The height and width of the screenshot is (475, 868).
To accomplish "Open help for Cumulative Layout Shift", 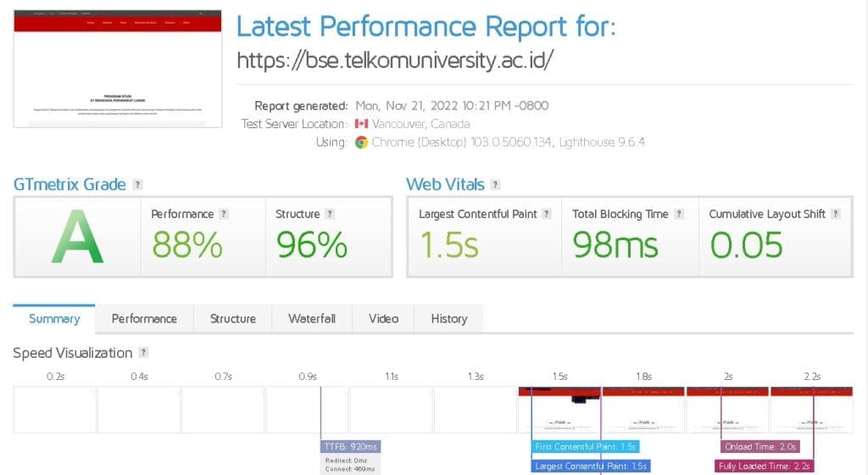I will coord(835,214).
